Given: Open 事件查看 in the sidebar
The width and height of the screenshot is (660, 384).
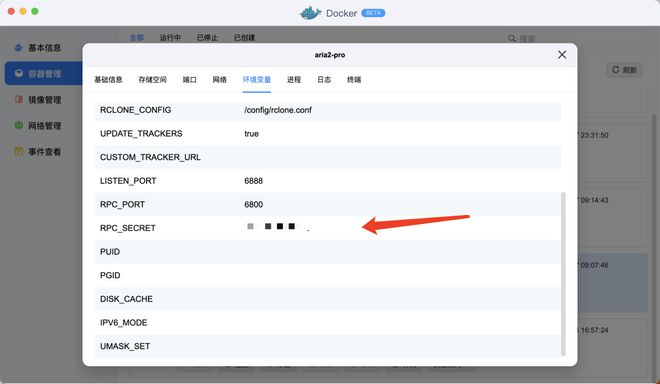Looking at the screenshot, I should tap(44, 152).
